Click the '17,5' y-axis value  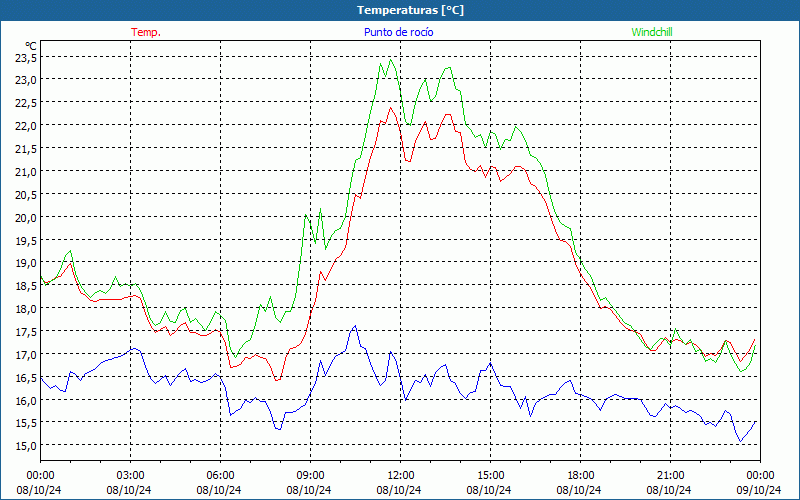point(26,332)
